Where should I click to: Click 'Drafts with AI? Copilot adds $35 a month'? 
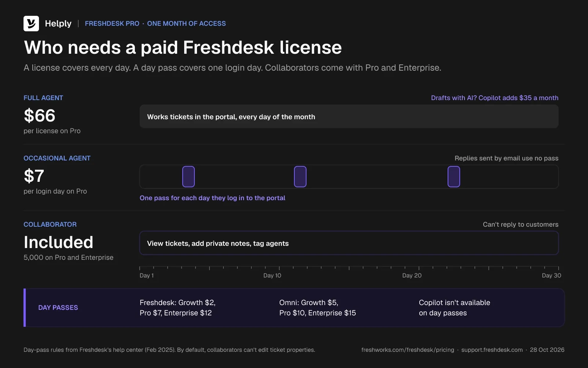(x=495, y=98)
